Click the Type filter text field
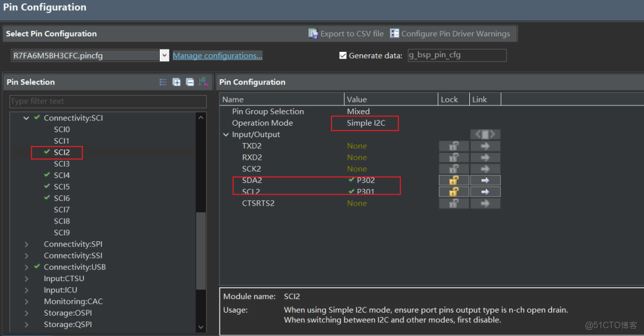The image size is (644, 336). 108,101
